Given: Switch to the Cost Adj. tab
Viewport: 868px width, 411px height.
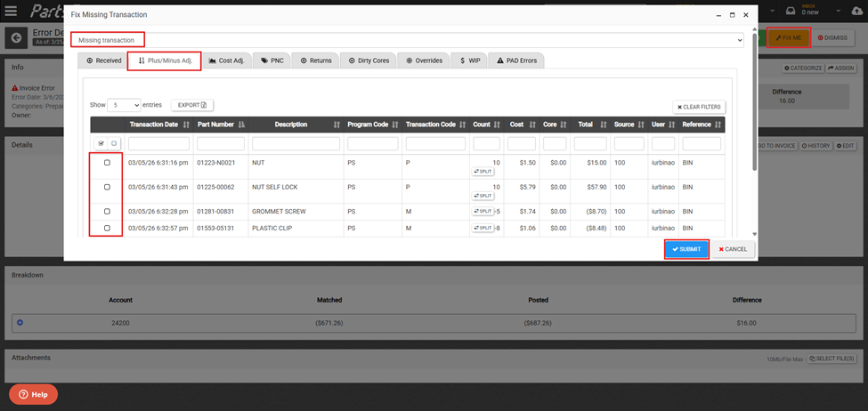Looking at the screenshot, I should [226, 60].
